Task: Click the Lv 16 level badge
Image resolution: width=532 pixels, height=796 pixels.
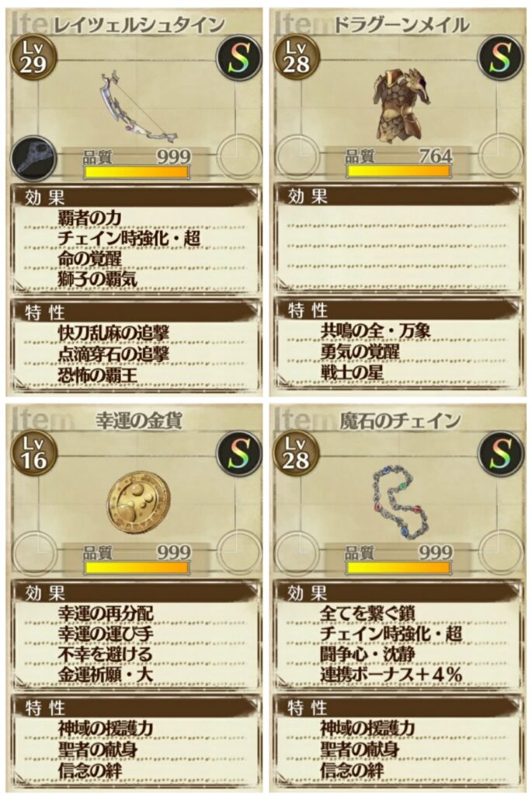Action: 33,453
